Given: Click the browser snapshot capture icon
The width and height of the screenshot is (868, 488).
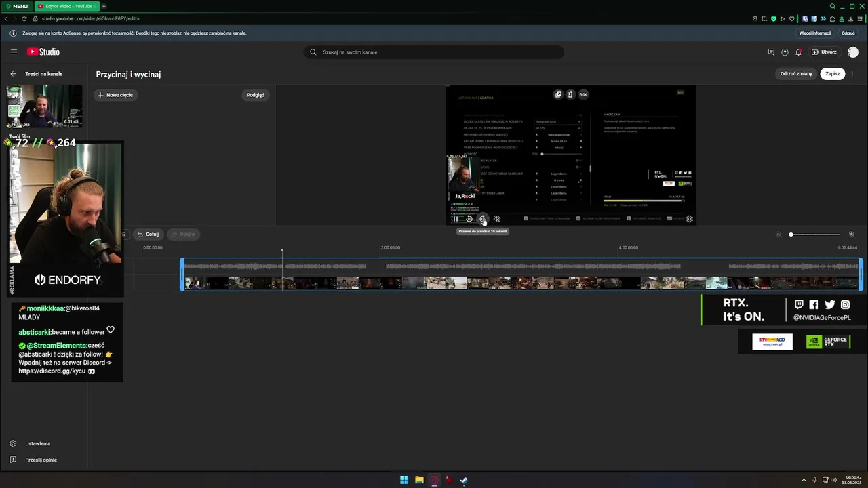Looking at the screenshot, I should tap(764, 19).
